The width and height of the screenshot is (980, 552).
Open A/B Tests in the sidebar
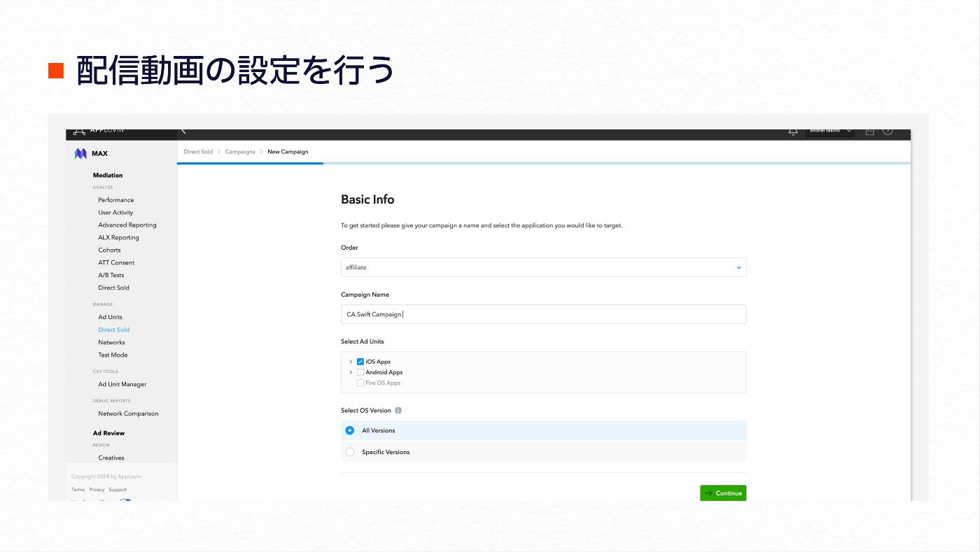tap(111, 276)
